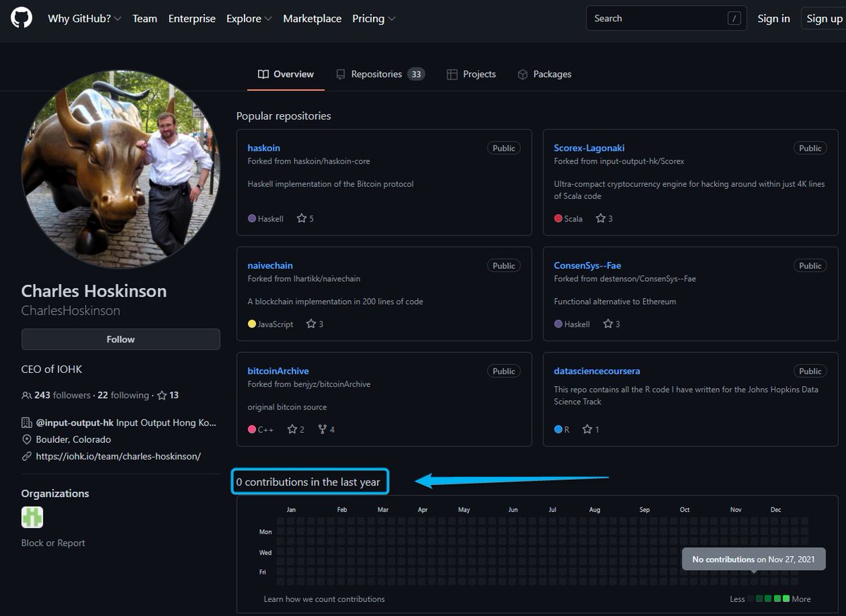Select the Overview tab

pyautogui.click(x=286, y=74)
